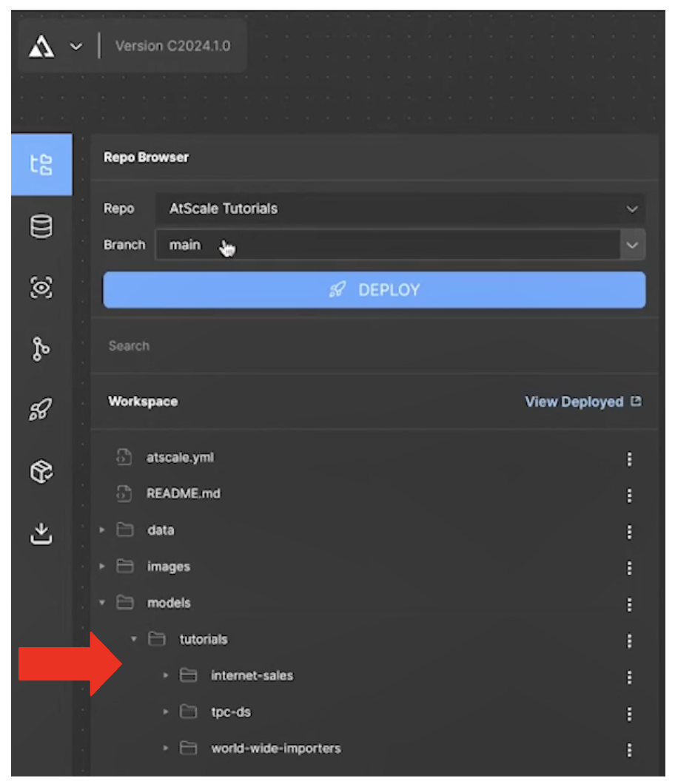Screen dimensions: 675x784
Task: Collapse the models folder
Action: pyautogui.click(x=101, y=603)
